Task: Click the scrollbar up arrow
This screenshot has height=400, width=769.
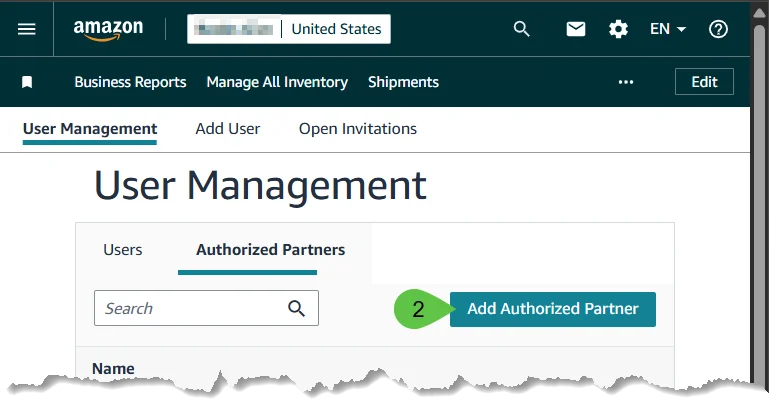Action: point(759,12)
